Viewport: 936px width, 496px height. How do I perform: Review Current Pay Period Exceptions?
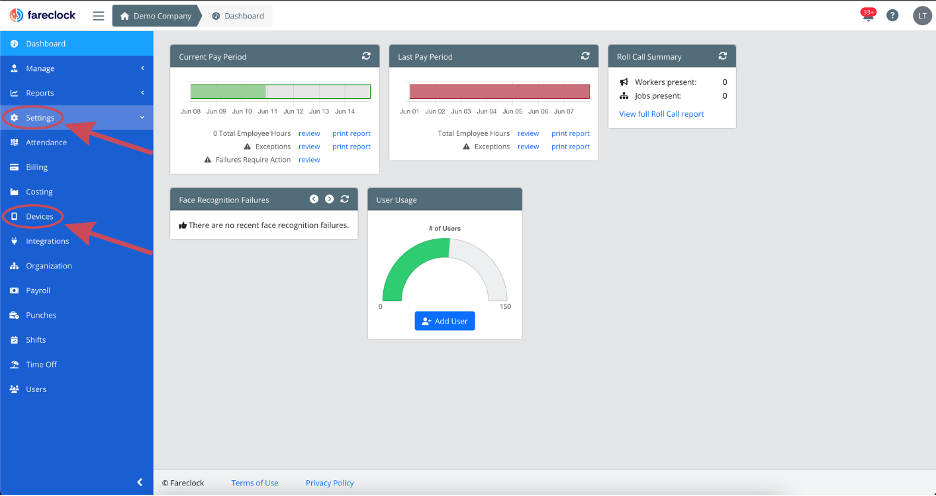[309, 147]
